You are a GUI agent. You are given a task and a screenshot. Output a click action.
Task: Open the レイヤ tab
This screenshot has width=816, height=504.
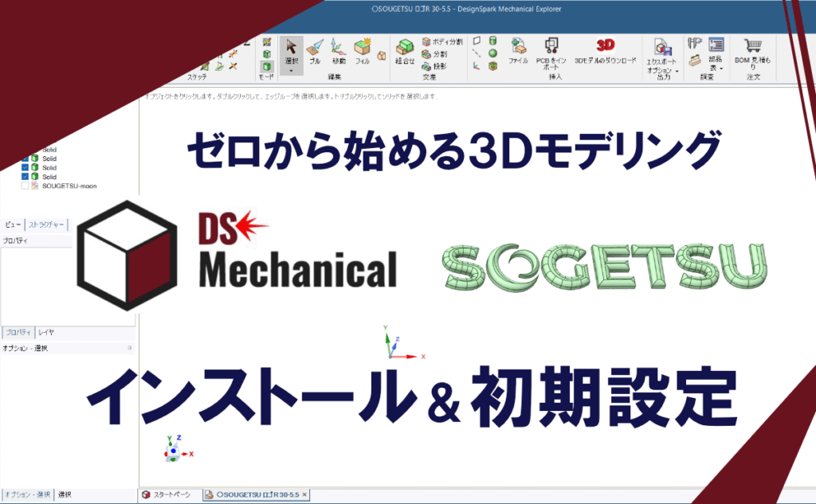(45, 332)
